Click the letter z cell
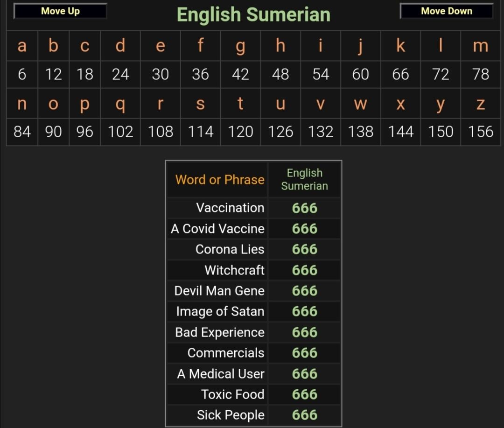 481,104
